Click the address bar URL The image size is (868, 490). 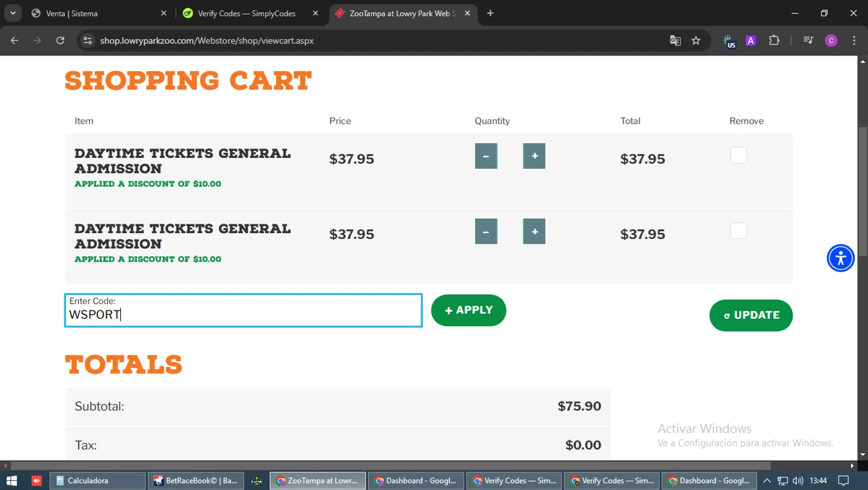207,40
